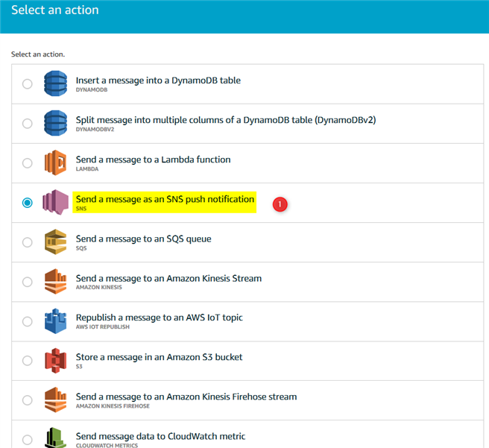The height and width of the screenshot is (448, 489).
Task: Choose the SQS queue radio option
Action: 28,242
